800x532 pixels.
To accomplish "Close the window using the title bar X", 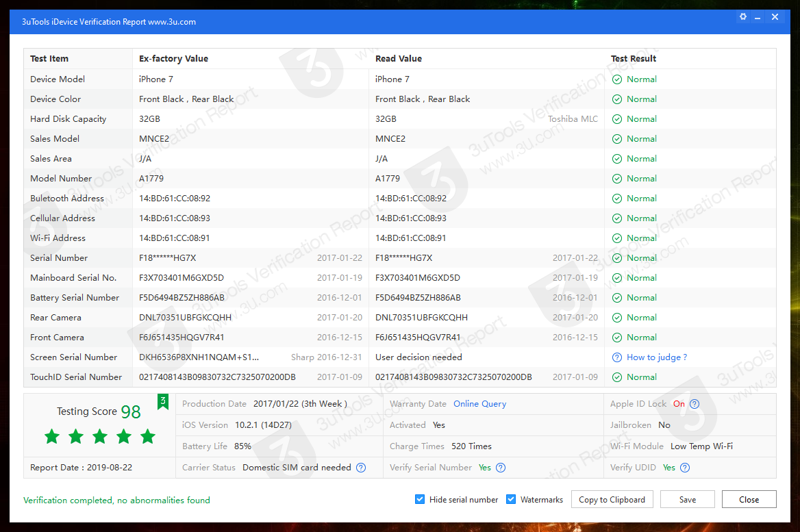I will [x=775, y=17].
